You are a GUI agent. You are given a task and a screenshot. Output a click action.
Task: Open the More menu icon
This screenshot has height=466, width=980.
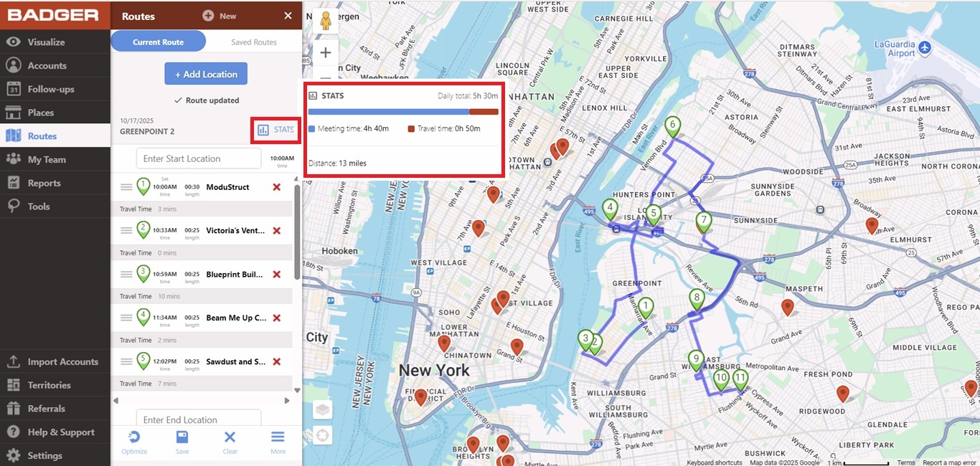pos(278,438)
